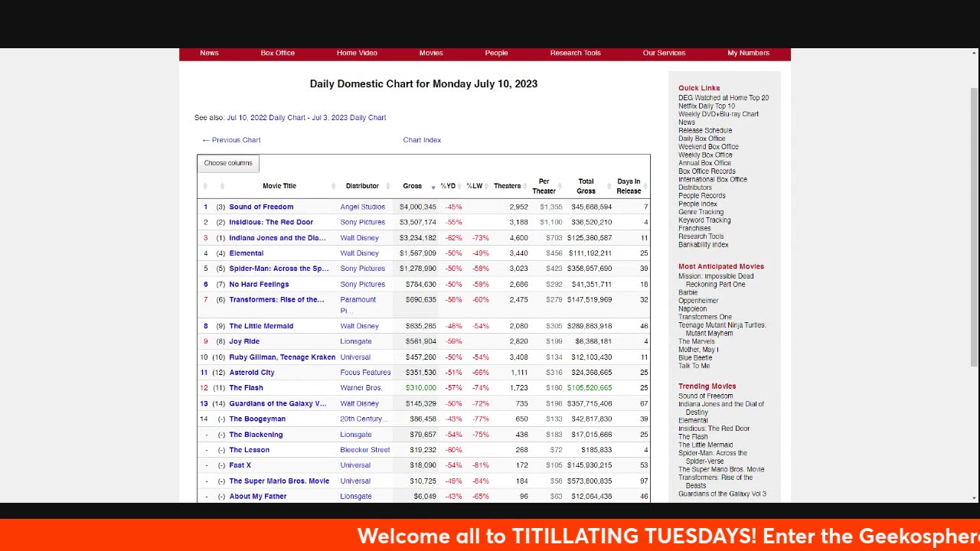
Task: Open The Blackening movie link
Action: (256, 435)
